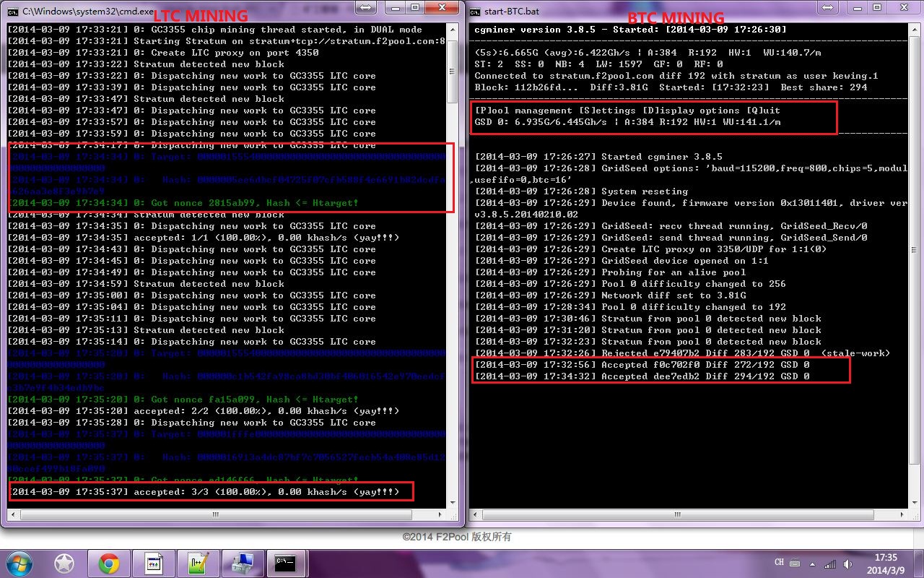Open the system menu icon of start-BTC.bat window

coord(475,12)
